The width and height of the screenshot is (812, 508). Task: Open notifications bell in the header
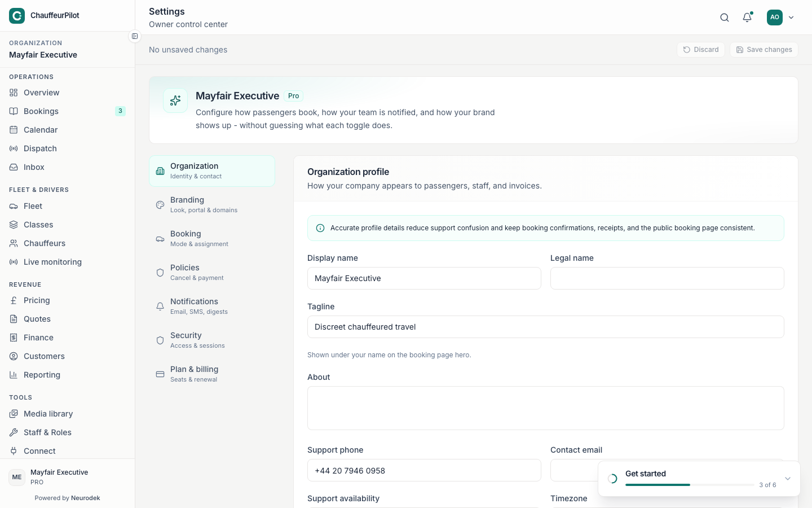747,17
